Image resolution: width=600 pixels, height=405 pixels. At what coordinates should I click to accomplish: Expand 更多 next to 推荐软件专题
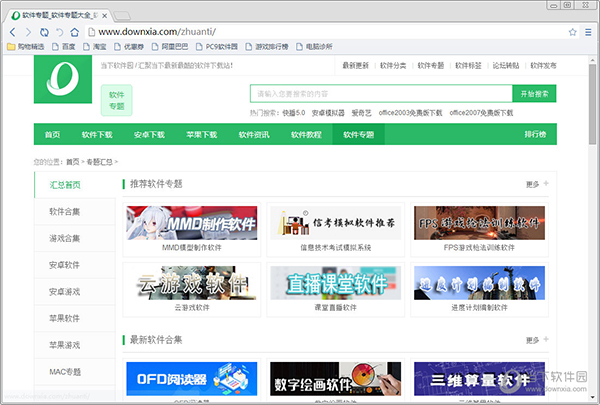point(536,184)
